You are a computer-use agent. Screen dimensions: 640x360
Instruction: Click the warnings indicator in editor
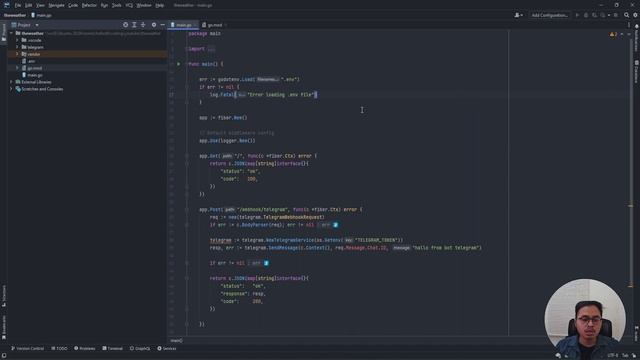click(613, 34)
